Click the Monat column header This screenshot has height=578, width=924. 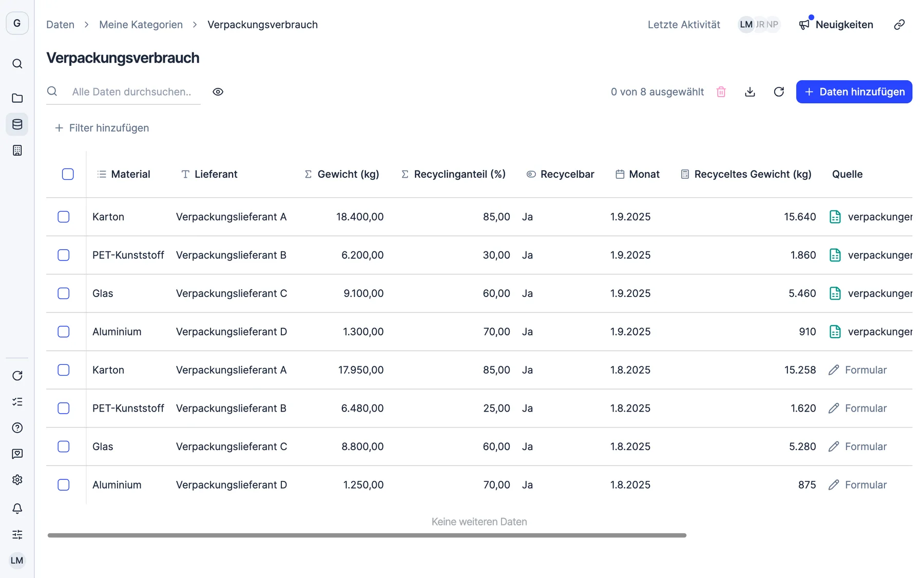tap(638, 174)
